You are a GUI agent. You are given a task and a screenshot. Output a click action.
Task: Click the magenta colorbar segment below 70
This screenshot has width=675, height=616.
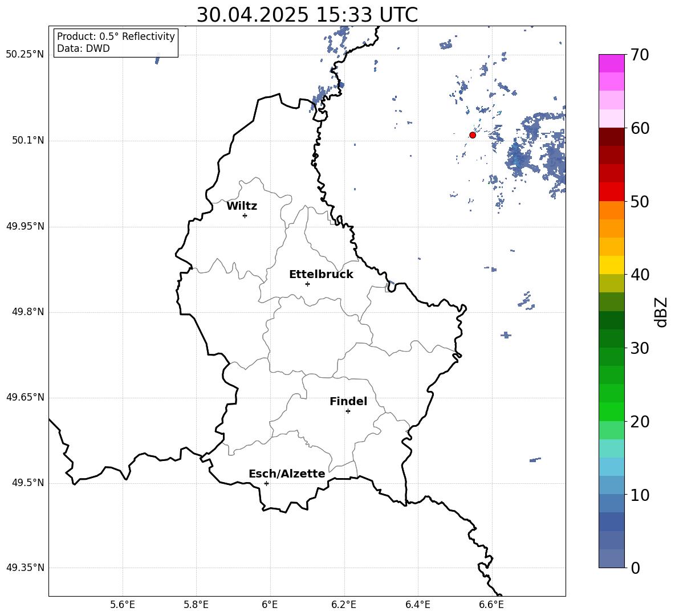tap(612, 63)
